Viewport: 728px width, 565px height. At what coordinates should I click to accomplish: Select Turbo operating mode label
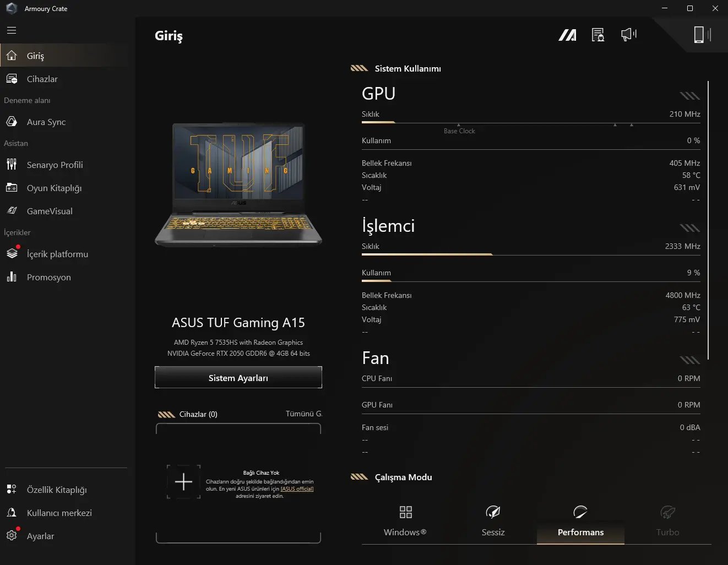click(x=667, y=532)
